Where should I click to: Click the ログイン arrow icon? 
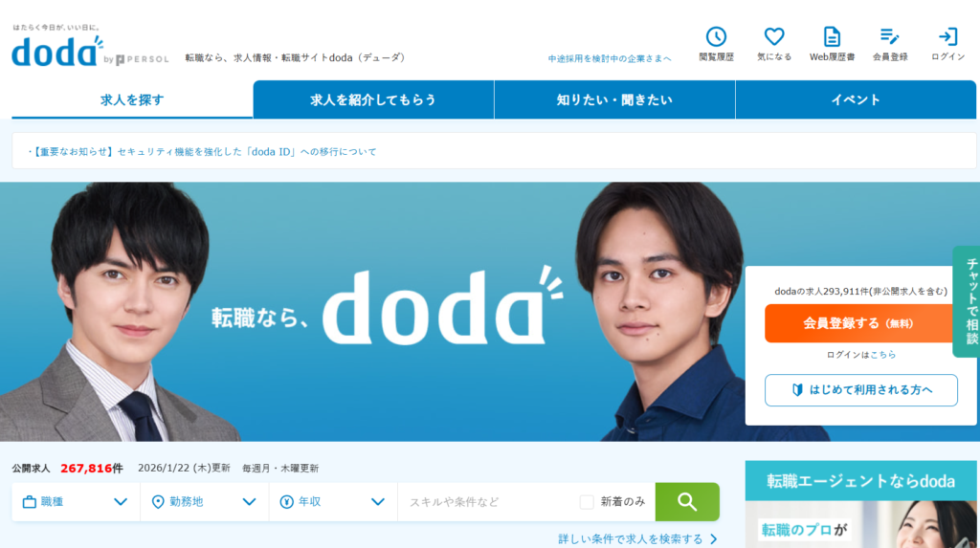click(x=948, y=36)
